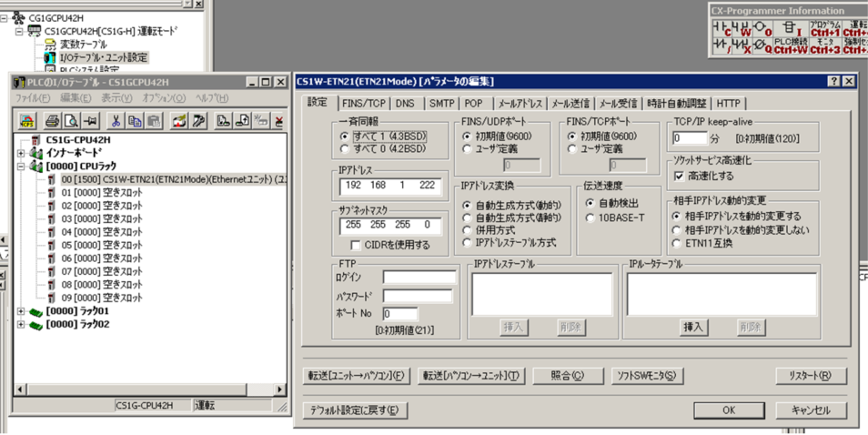Click the pin icon in I/O table toolbar

tap(90, 121)
